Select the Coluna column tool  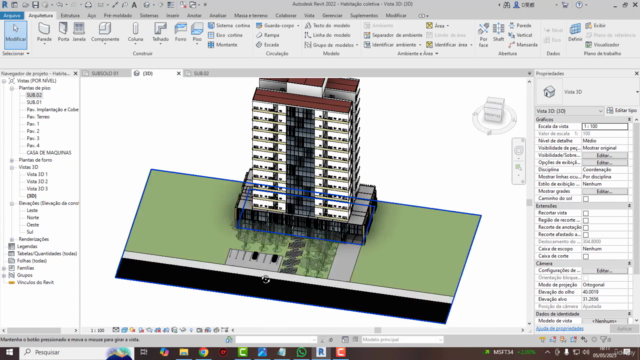click(135, 33)
